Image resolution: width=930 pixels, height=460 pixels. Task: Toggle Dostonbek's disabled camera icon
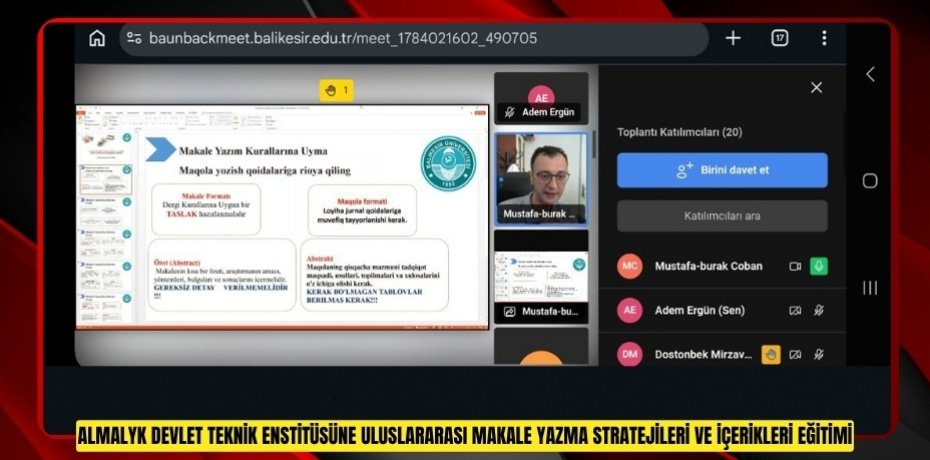pyautogui.click(x=795, y=354)
